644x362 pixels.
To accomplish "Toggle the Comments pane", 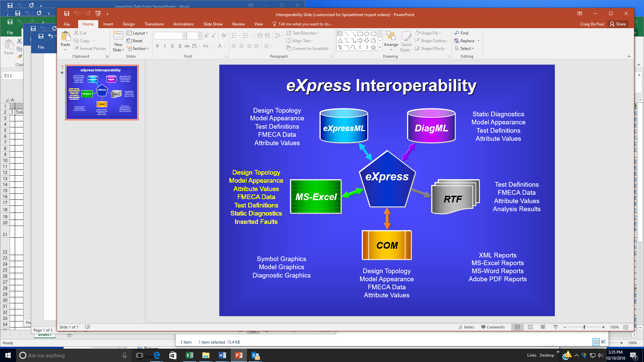I will (493, 327).
